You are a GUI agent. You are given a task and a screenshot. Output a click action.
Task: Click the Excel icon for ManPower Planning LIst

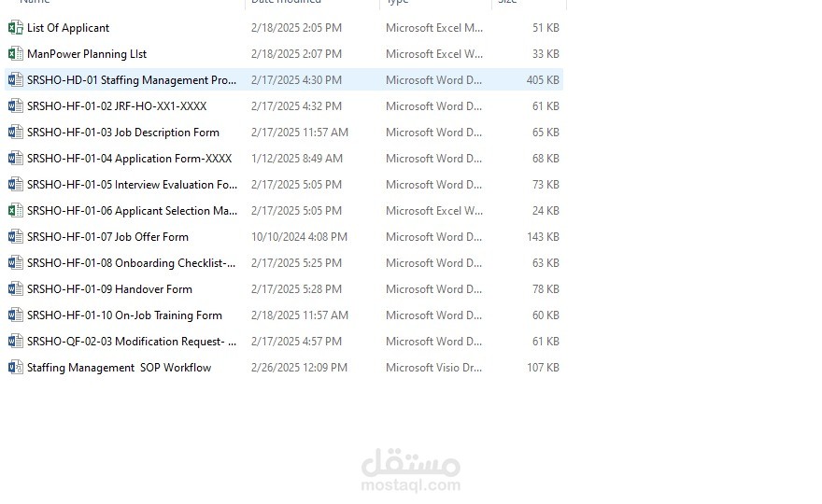pos(15,54)
